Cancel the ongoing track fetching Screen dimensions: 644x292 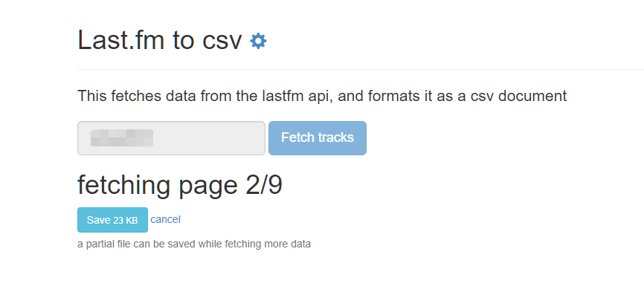[x=166, y=219]
